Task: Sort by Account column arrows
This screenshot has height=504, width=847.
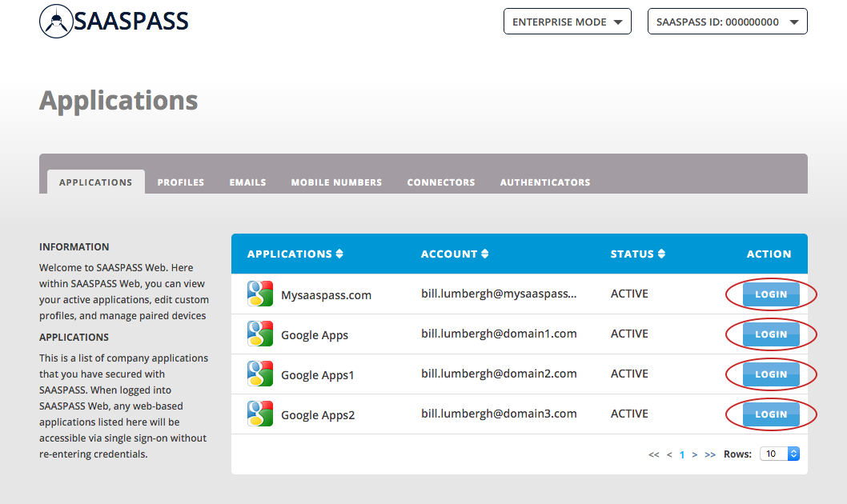Action: click(485, 254)
